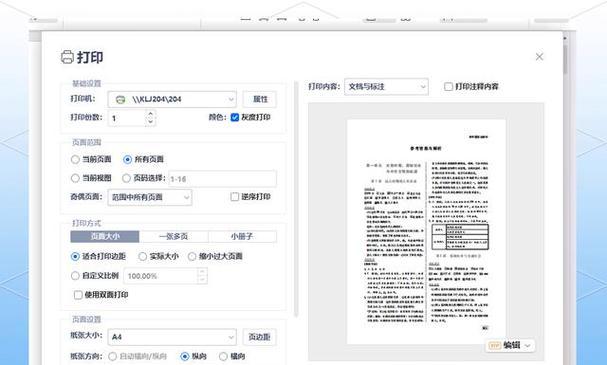607x365 pixels.
Task: Select 自动横向/纵向 orientation radio
Action: point(112,356)
